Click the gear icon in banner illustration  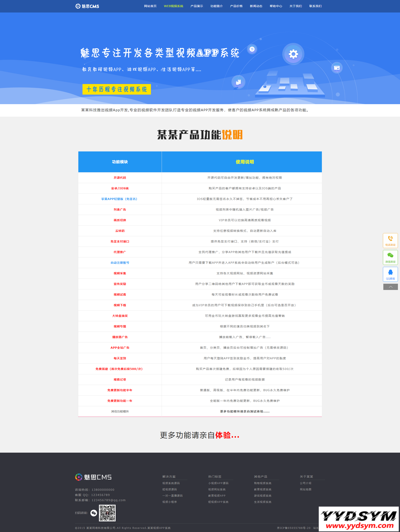click(293, 54)
